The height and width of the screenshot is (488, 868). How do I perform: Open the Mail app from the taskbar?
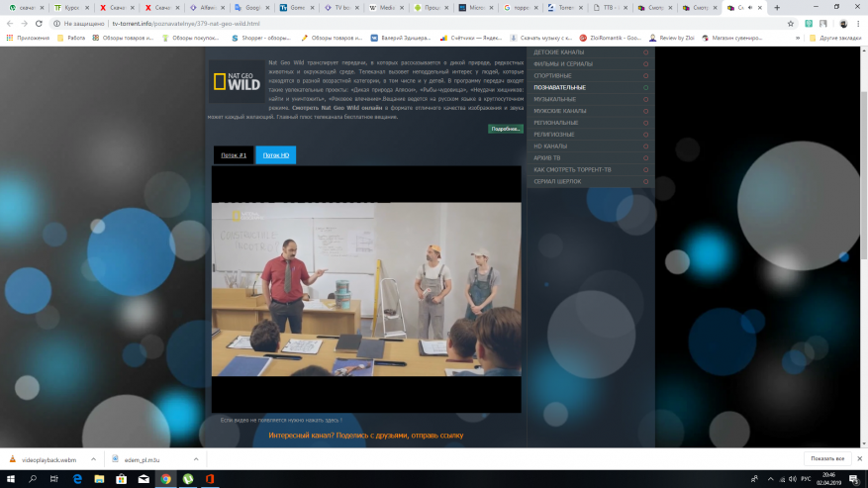144,479
